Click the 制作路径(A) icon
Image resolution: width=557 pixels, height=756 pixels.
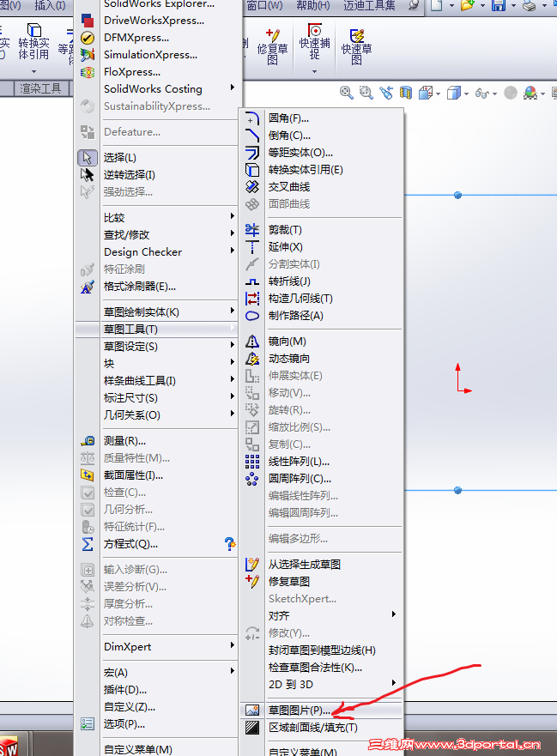click(x=251, y=316)
